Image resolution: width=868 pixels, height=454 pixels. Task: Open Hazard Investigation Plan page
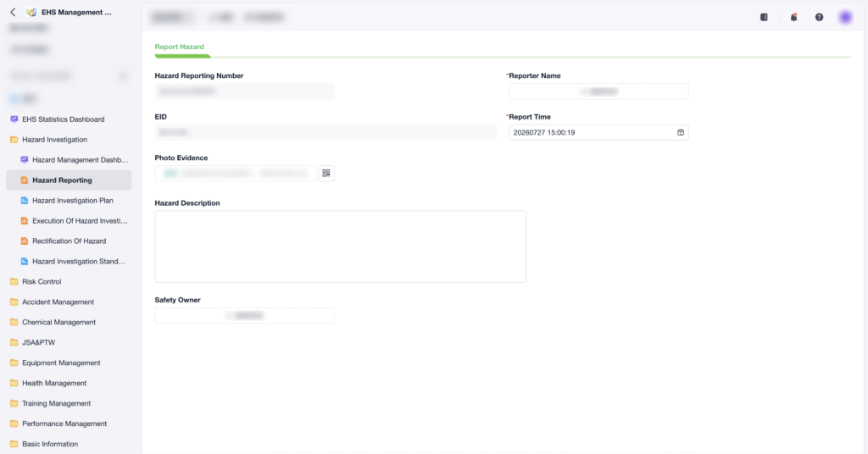(73, 201)
